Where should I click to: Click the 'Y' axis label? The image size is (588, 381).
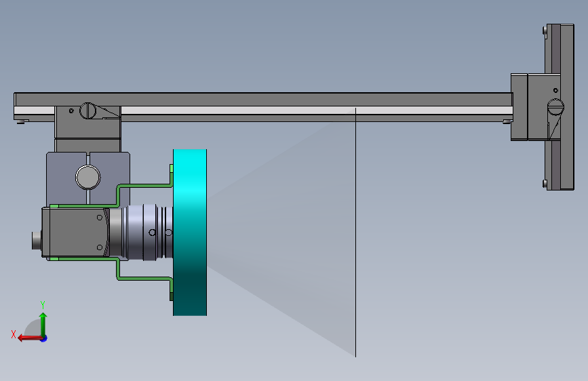[42, 304]
